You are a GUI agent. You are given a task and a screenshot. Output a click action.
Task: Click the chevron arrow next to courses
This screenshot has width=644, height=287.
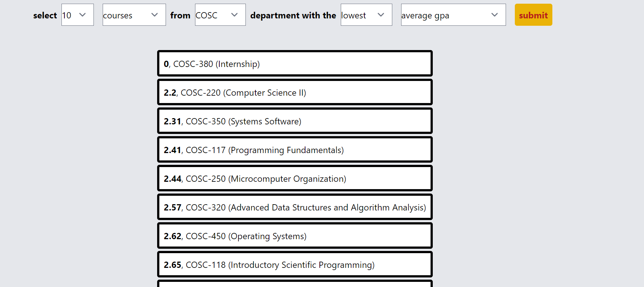point(155,15)
